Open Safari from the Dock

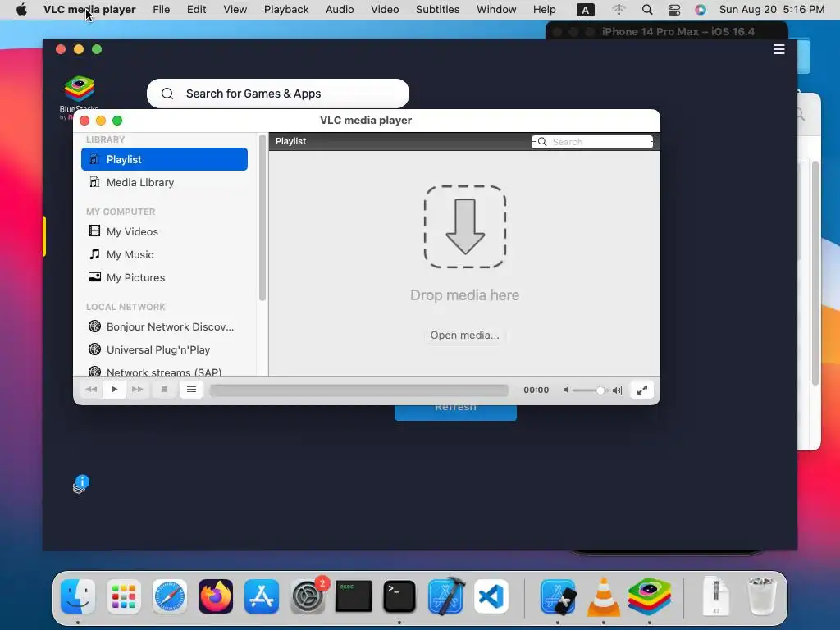170,596
